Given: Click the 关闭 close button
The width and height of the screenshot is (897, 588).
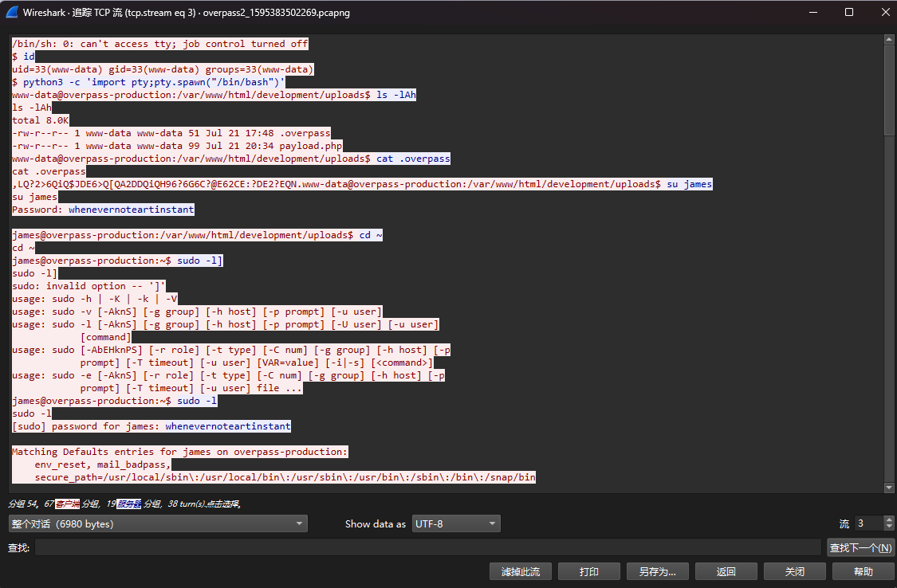Looking at the screenshot, I should [795, 571].
